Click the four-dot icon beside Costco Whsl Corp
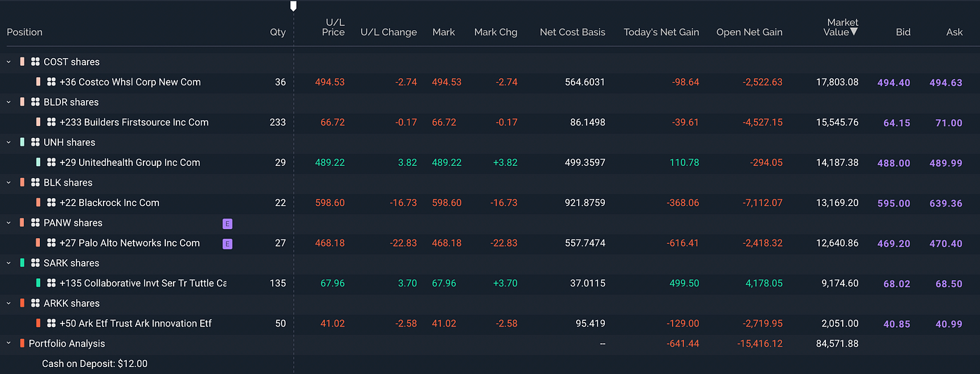980x374 pixels. 51,82
